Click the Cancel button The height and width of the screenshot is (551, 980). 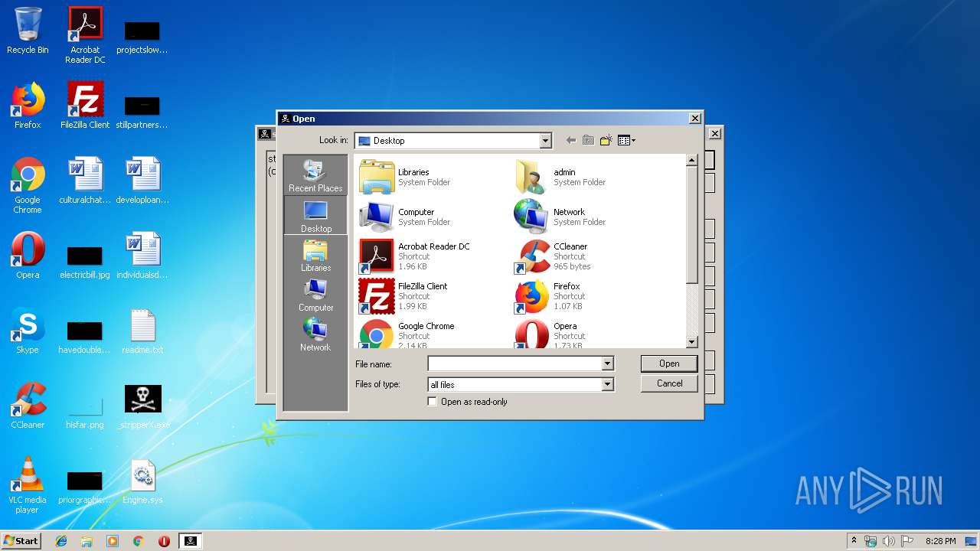pyautogui.click(x=669, y=383)
